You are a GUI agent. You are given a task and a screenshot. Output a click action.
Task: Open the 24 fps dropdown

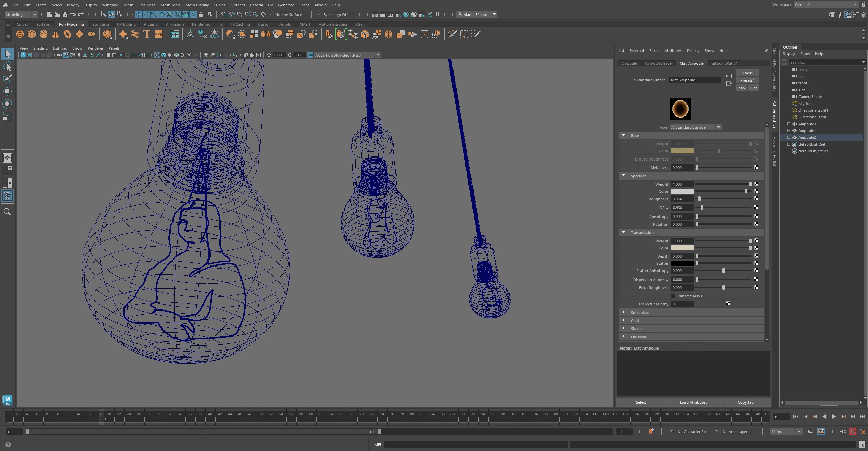point(786,431)
